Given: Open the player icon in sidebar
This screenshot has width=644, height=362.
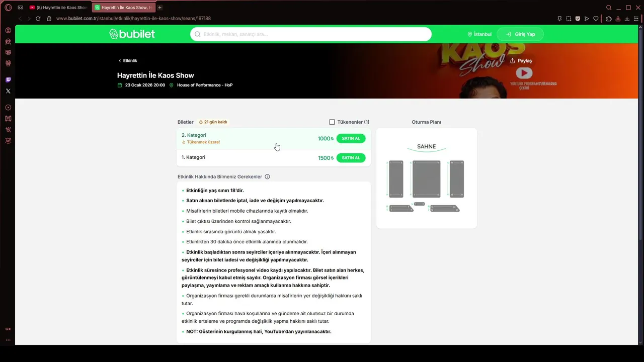Looking at the screenshot, I should [x=8, y=108].
